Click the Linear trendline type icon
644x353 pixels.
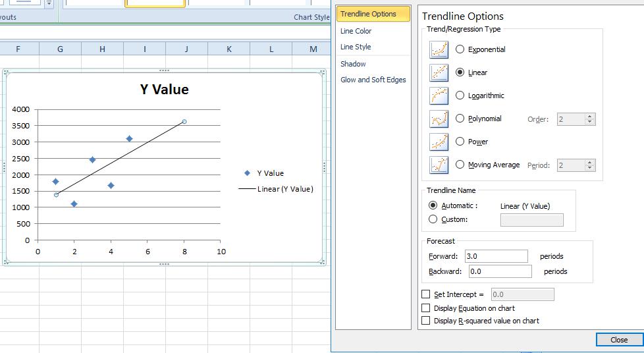(x=439, y=72)
